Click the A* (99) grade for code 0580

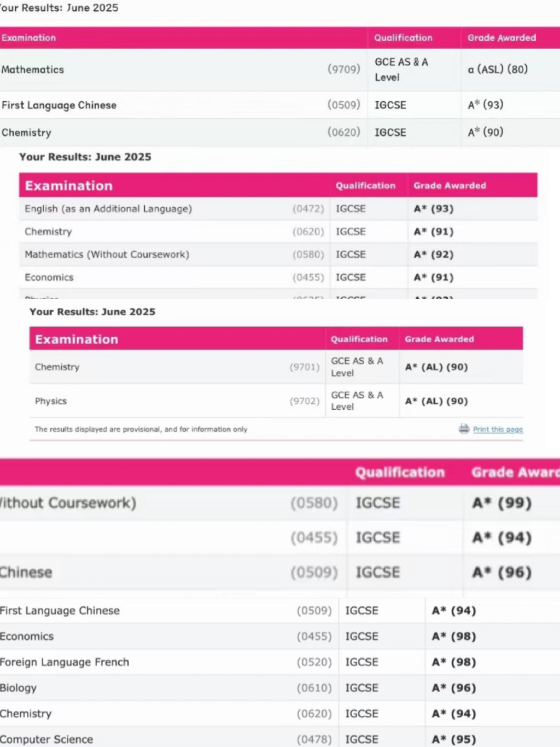(501, 503)
